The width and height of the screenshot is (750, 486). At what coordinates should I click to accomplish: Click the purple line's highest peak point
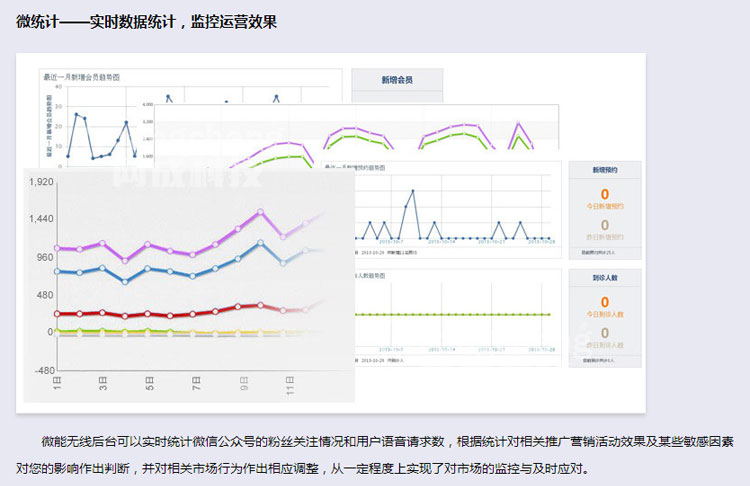coord(261,212)
